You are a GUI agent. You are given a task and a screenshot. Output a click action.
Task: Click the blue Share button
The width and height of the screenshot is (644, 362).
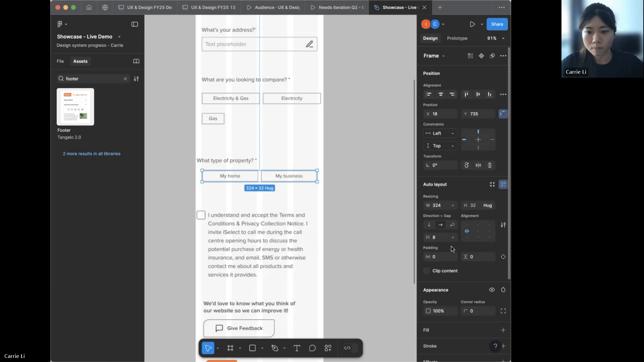click(x=497, y=24)
